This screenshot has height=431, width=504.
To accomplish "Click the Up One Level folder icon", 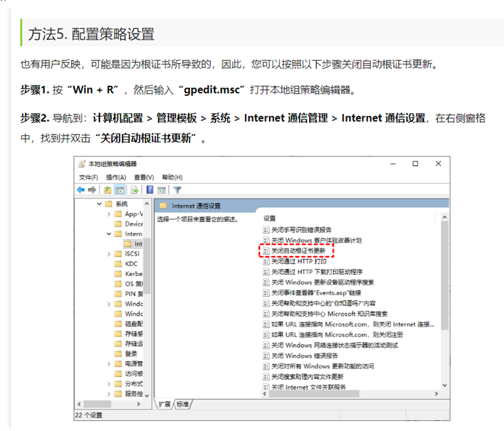I will tap(107, 190).
